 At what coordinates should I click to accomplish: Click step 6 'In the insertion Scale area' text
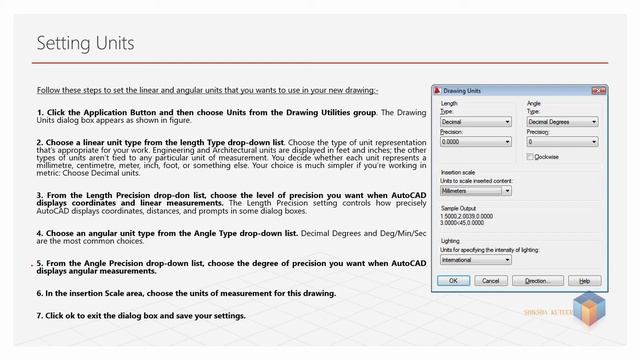(186, 293)
